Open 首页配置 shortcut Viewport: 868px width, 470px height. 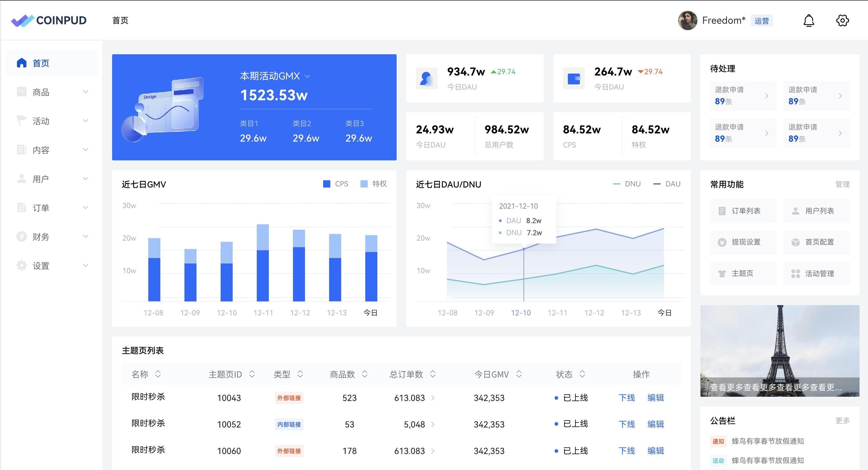[816, 242]
